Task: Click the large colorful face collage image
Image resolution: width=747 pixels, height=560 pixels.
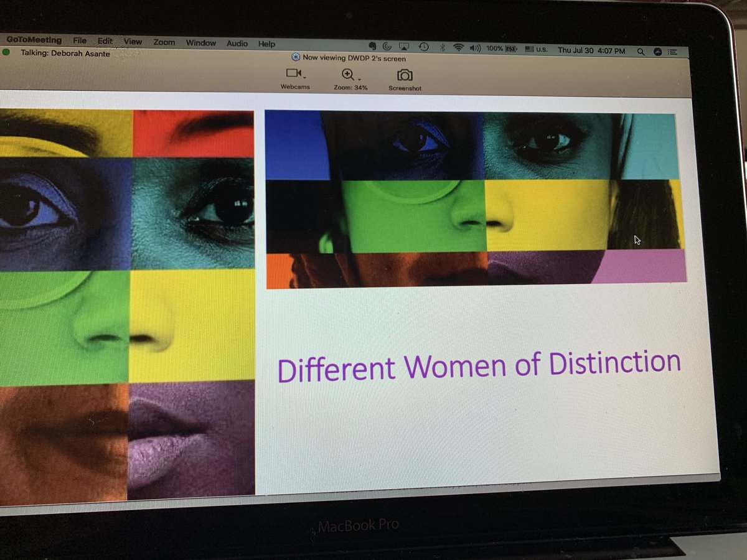Action: (x=127, y=304)
